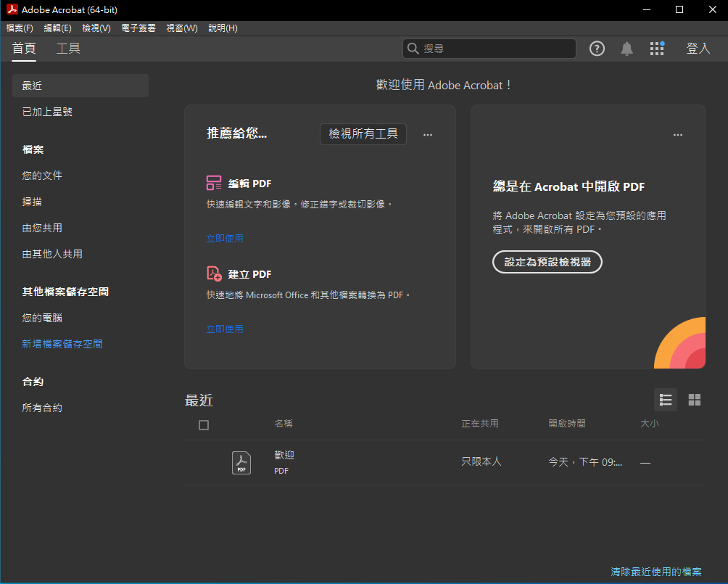Click 設定為預設檢視器 button
Viewport: 728px width, 584px height.
pos(547,262)
